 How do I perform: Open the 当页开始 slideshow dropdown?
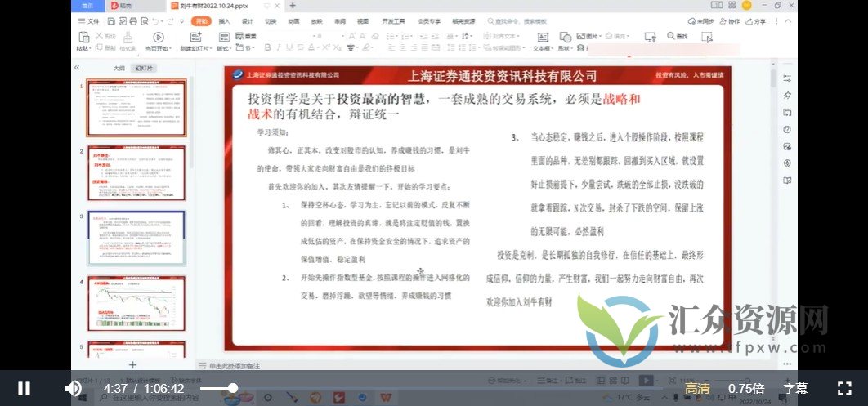pyautogui.click(x=159, y=49)
